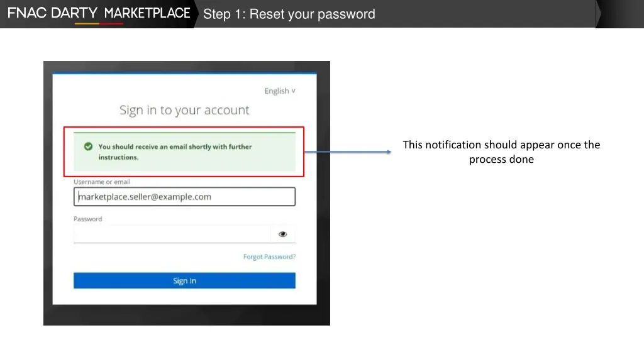Toggle password visibility eye icon
This screenshot has height=362, width=644.
coord(282,234)
